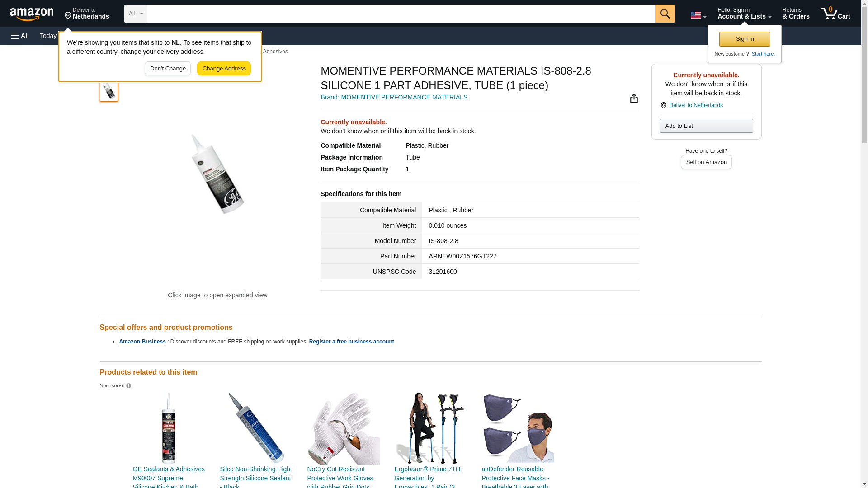Open the cart icon
This screenshot has height=488, width=868.
coord(835,13)
